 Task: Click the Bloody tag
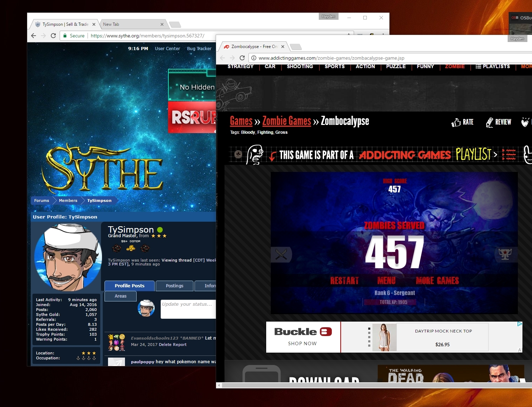pyautogui.click(x=248, y=132)
